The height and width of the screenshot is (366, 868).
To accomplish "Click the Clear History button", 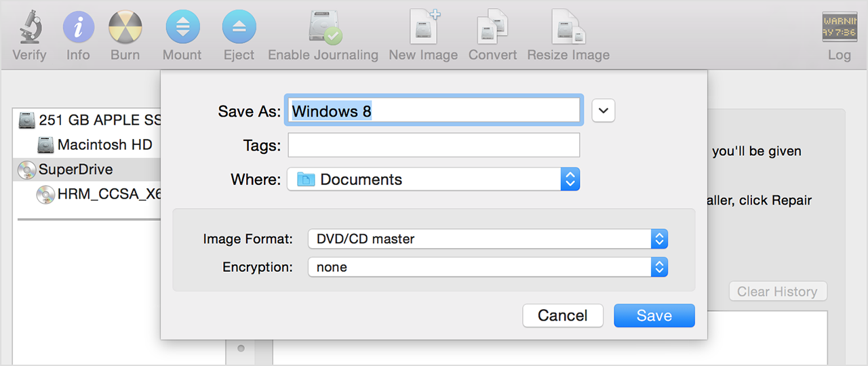I will click(778, 291).
